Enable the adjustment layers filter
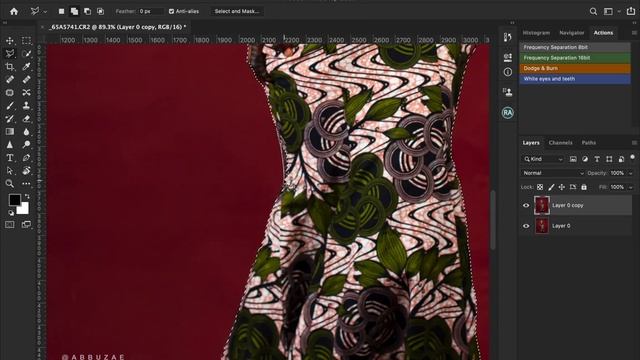The width and height of the screenshot is (640, 360). click(585, 159)
